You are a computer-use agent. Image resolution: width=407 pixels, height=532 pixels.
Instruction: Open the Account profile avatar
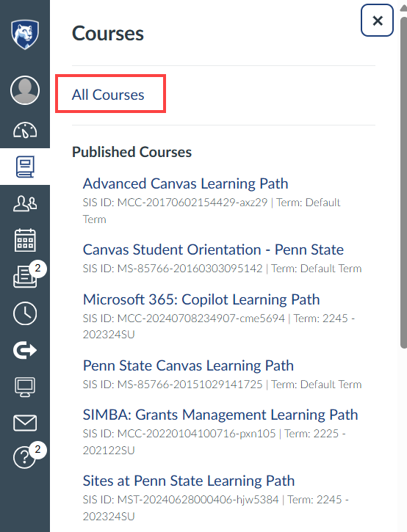pos(25,90)
